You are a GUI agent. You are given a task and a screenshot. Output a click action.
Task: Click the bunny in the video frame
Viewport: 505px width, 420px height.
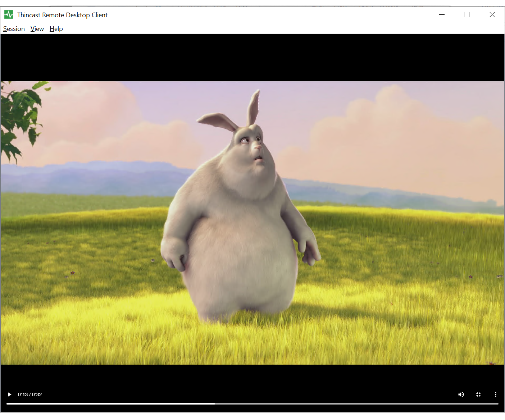(x=240, y=207)
